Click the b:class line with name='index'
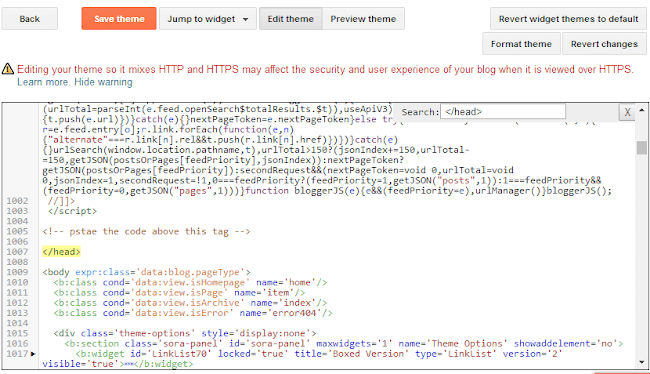650x374 pixels. 190,303
